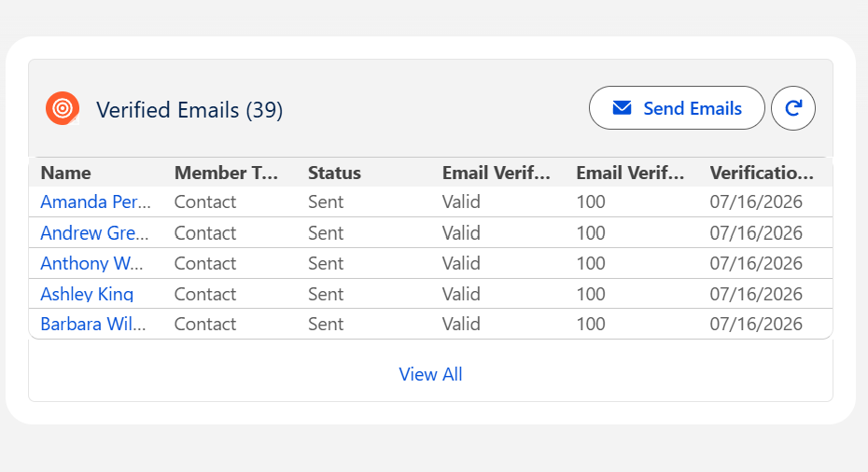The width and height of the screenshot is (868, 472).
Task: Select the Verificatio... column header
Action: point(762,174)
